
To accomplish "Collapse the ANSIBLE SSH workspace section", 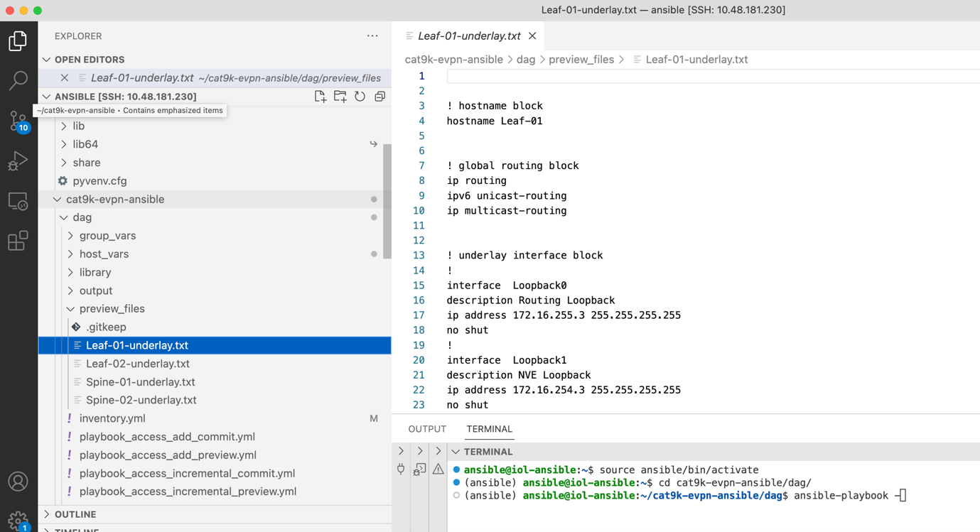I will (47, 97).
